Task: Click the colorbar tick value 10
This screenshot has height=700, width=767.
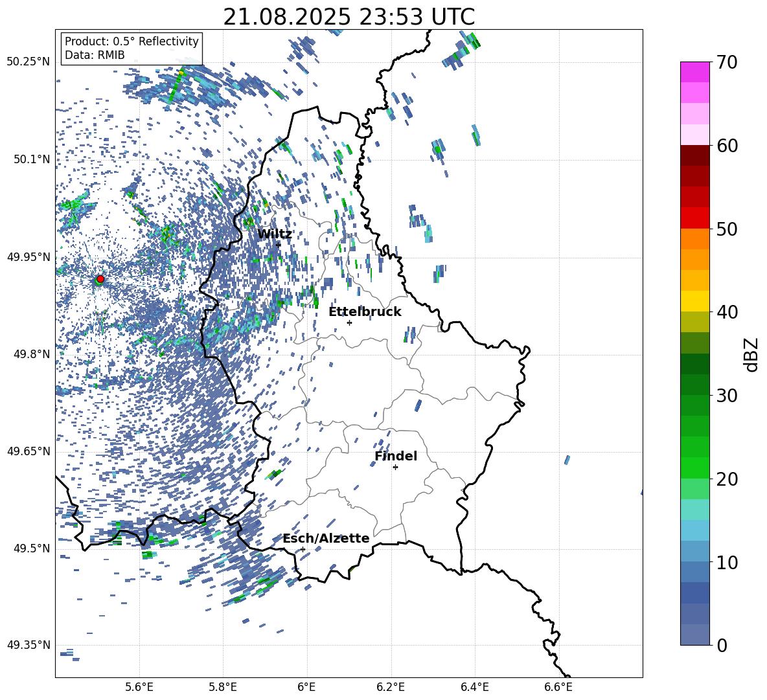Action: [727, 562]
